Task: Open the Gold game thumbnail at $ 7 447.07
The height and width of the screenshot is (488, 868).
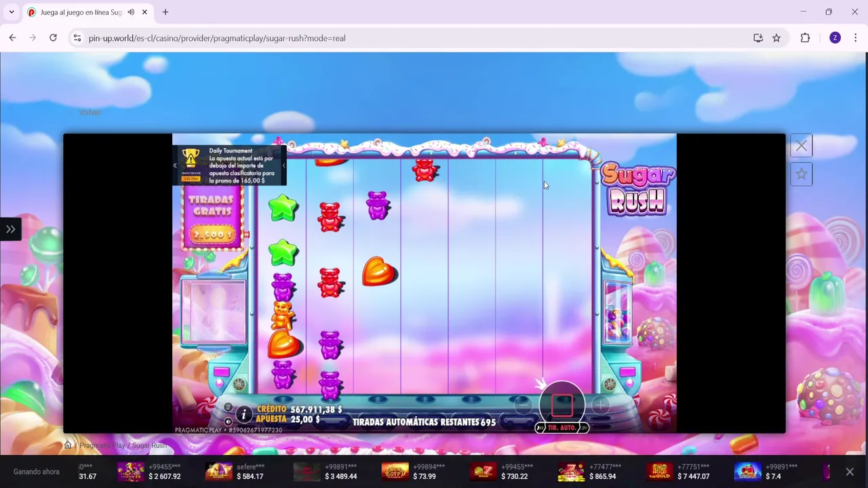Action: (659, 472)
